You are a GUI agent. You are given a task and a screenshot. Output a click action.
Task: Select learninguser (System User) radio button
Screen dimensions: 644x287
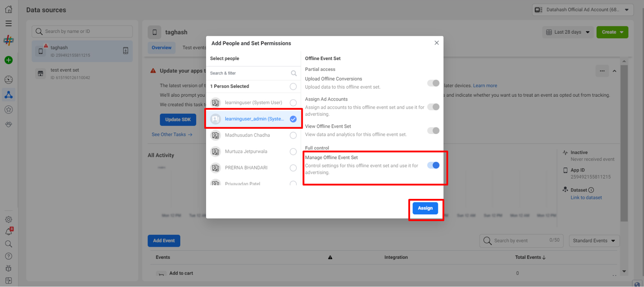click(293, 103)
